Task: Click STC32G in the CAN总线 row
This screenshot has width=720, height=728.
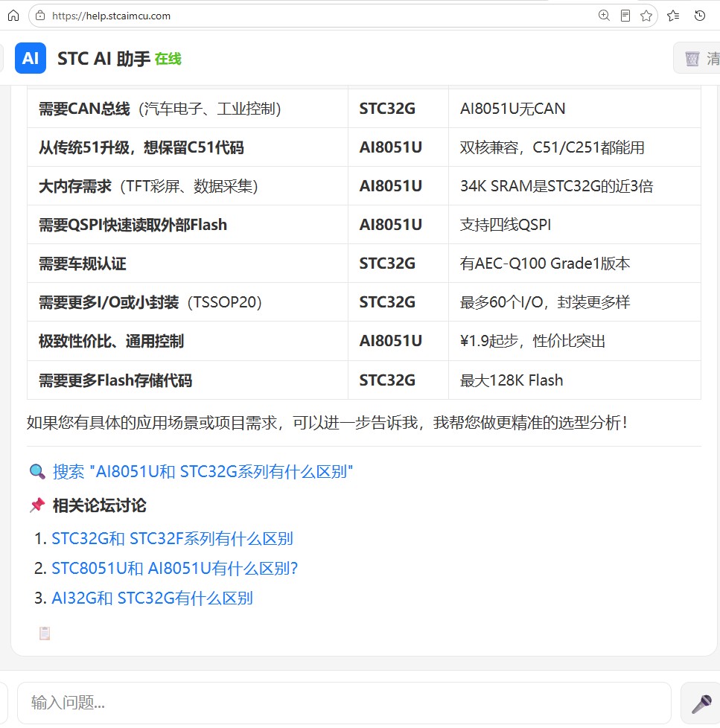Action: (387, 109)
